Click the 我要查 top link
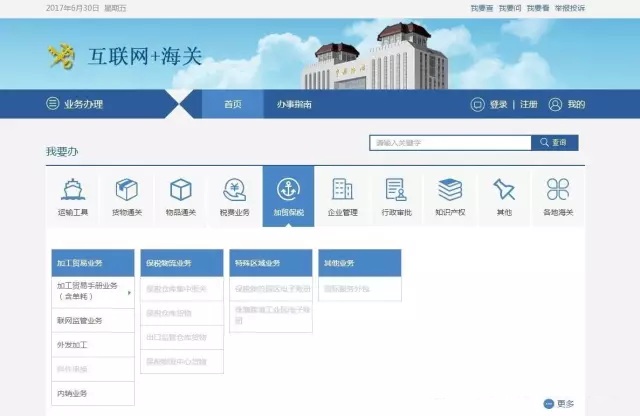Screen dimensions: 640x416 click(482, 8)
